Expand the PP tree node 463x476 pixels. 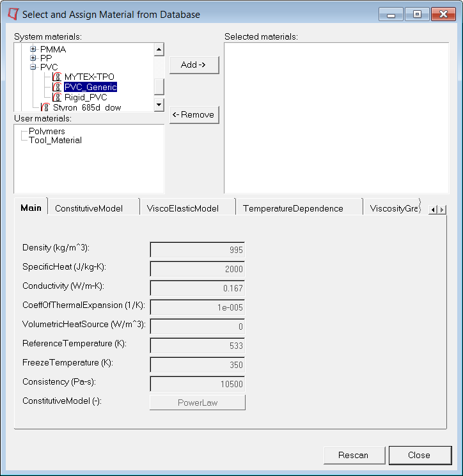(33, 58)
